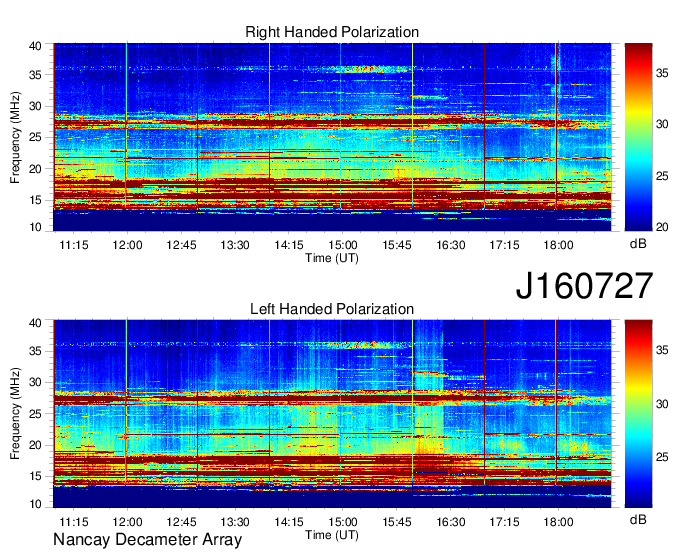Click 'Frequency (MHz)' axis label of Left Handed plot

15,414
